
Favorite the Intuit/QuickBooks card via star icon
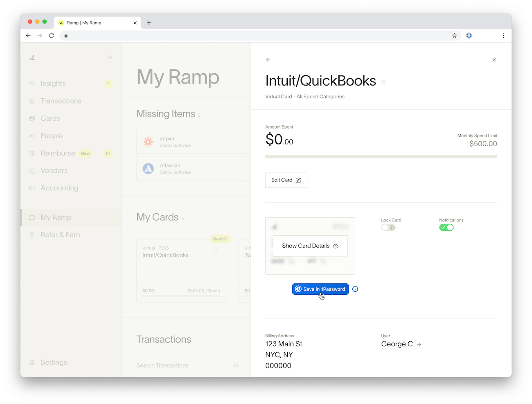(x=383, y=82)
